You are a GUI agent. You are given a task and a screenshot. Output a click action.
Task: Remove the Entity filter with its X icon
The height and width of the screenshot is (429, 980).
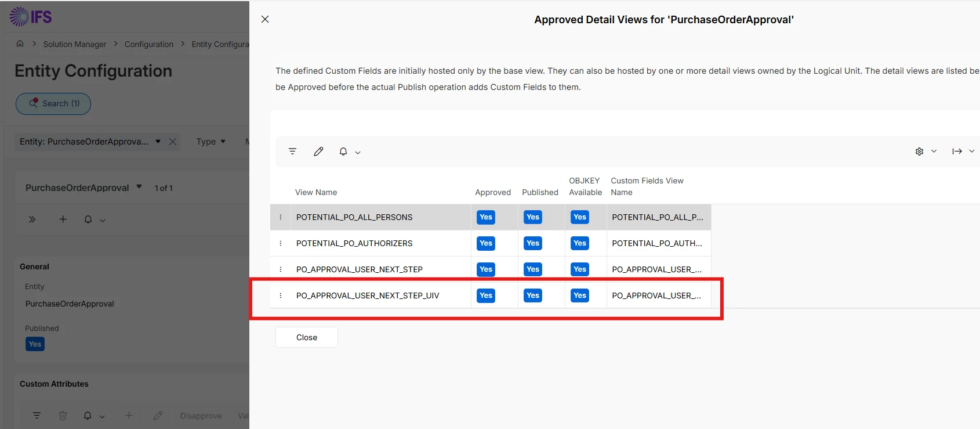(x=172, y=142)
